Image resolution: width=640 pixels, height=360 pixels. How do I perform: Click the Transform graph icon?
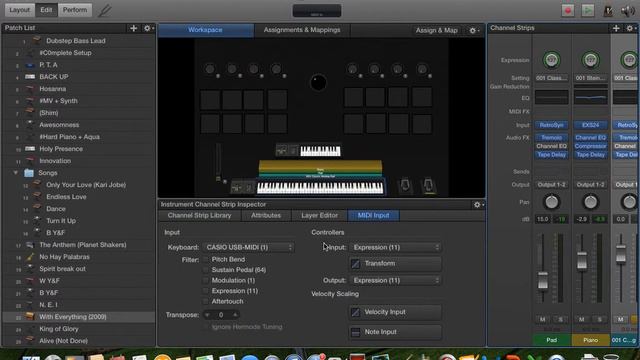tap(356, 264)
